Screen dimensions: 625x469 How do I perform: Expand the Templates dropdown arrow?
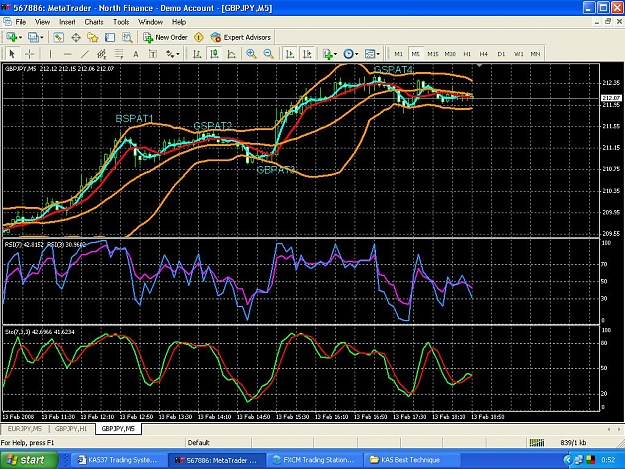pos(378,54)
